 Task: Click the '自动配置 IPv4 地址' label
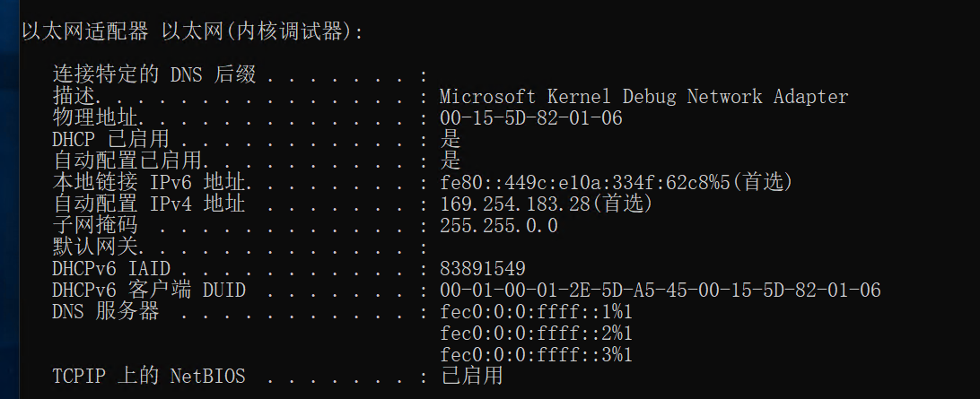coord(149,204)
